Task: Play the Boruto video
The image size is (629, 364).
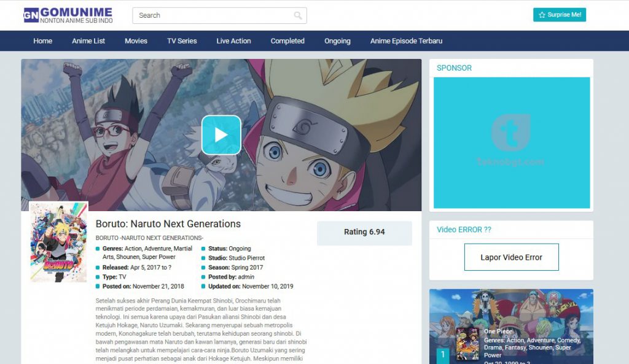Action: [x=221, y=135]
